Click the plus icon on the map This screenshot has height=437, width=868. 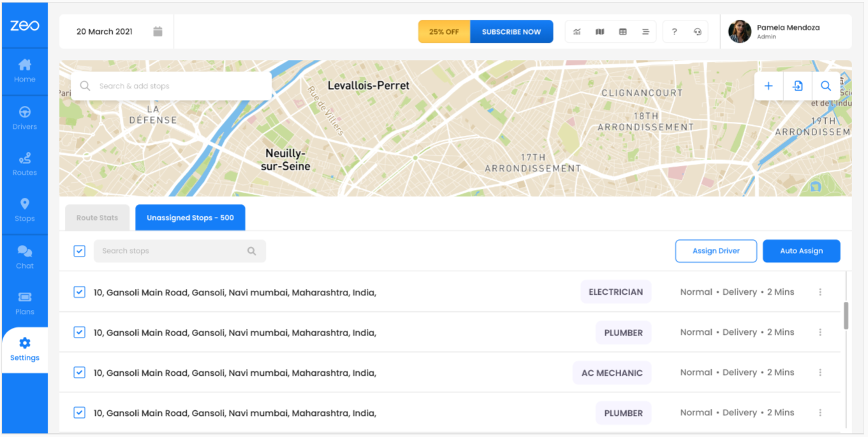tap(769, 86)
